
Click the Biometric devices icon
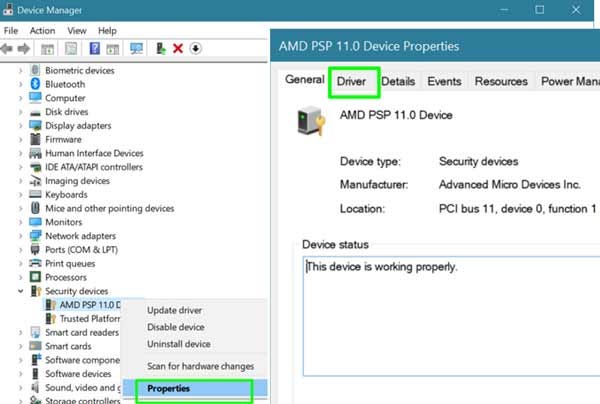[35, 70]
